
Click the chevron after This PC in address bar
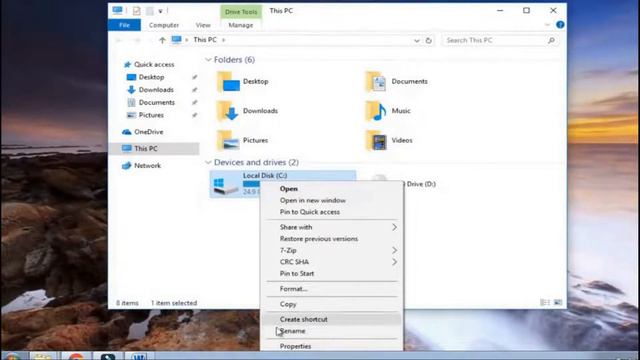223,40
